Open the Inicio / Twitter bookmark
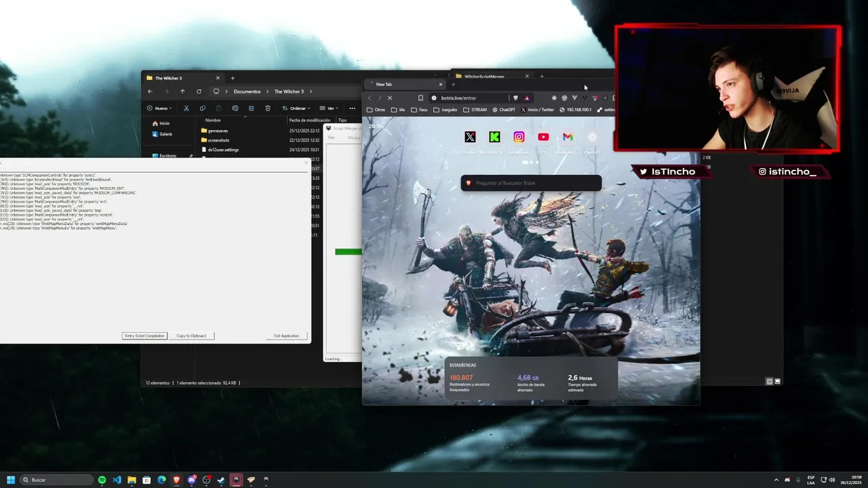This screenshot has height=488, width=868. 538,110
